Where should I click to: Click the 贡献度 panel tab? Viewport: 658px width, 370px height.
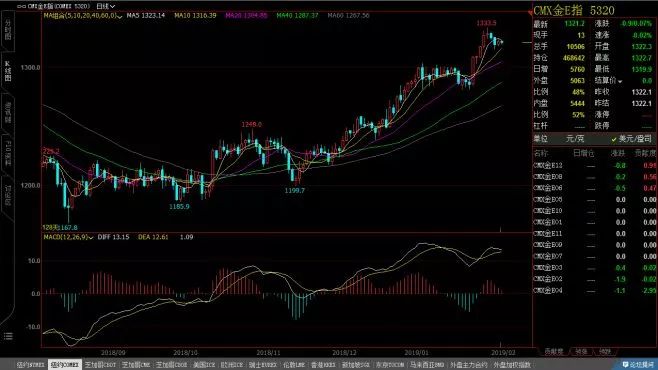554,352
